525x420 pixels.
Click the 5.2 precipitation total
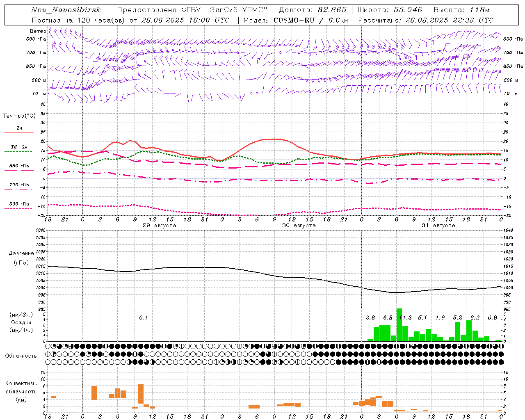click(x=457, y=317)
